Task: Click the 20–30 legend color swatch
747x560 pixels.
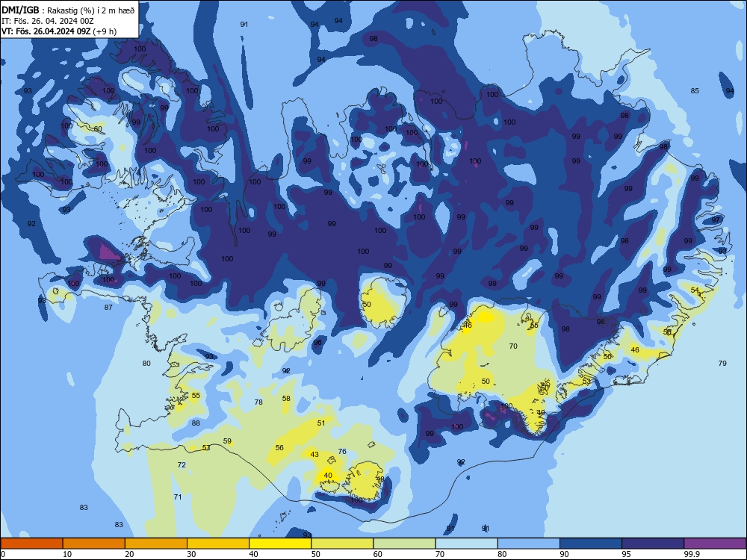Action: [x=156, y=544]
